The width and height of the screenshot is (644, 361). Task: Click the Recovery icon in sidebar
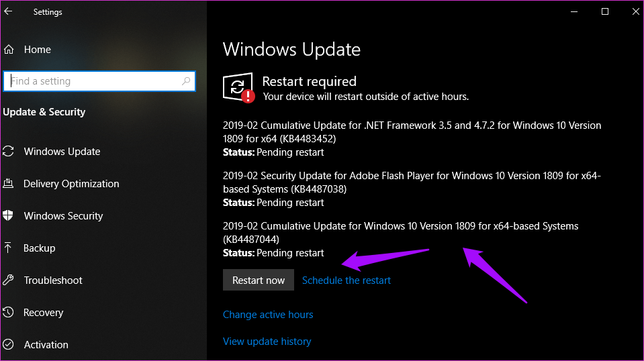pos(8,313)
